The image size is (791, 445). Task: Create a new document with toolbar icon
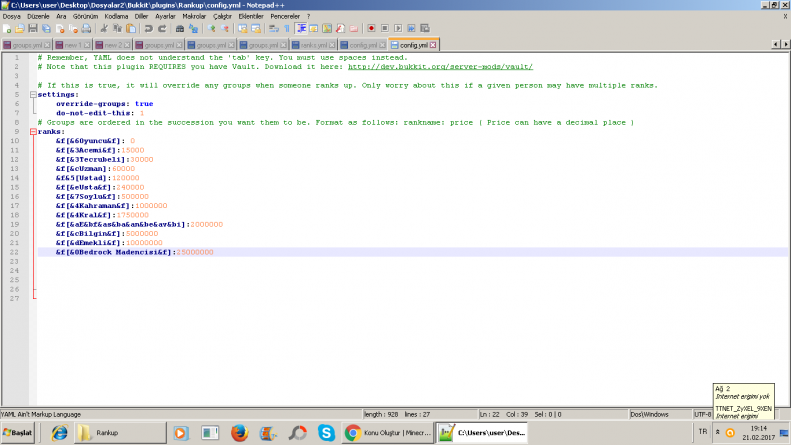(x=7, y=29)
